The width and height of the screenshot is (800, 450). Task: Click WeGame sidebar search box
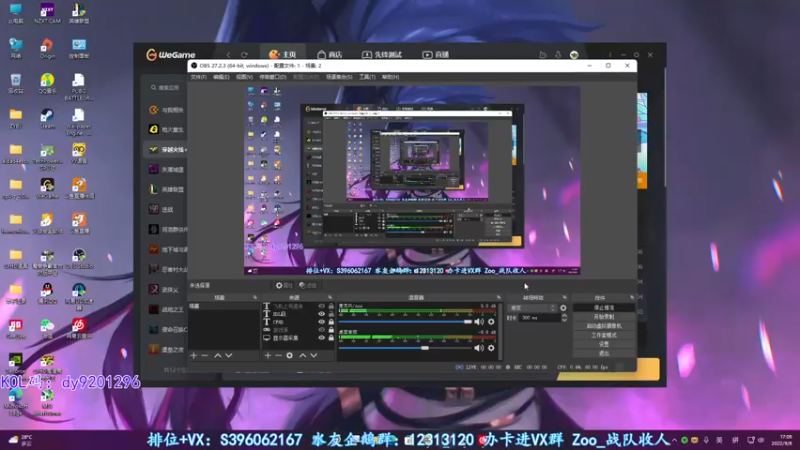pyautogui.click(x=165, y=88)
